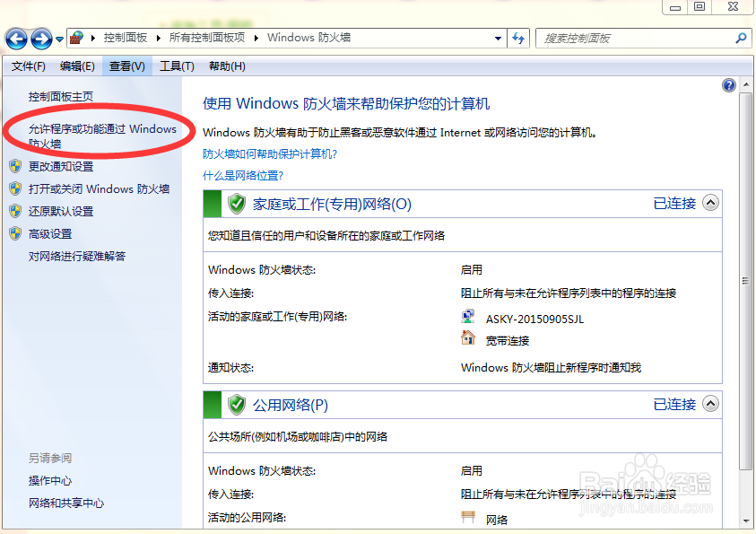Click the vertical scrollbar thumb
Viewport: 756px width, 534px height.
(x=745, y=281)
